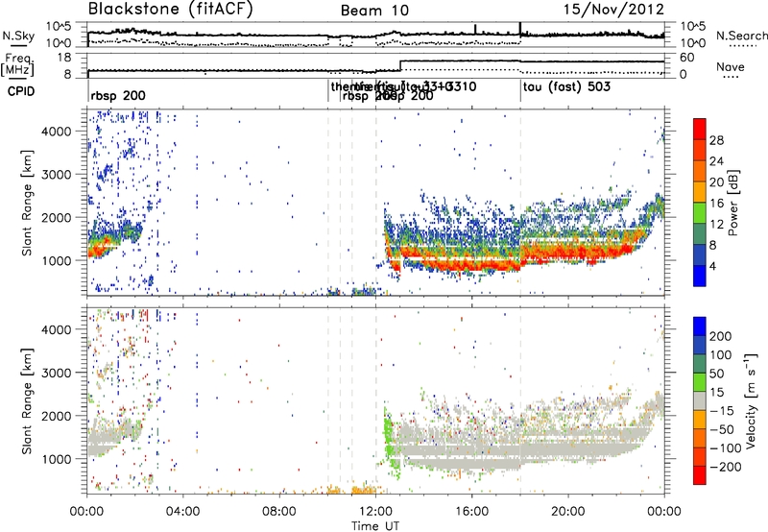Click the "18" tick on the frequency axis

point(64,58)
